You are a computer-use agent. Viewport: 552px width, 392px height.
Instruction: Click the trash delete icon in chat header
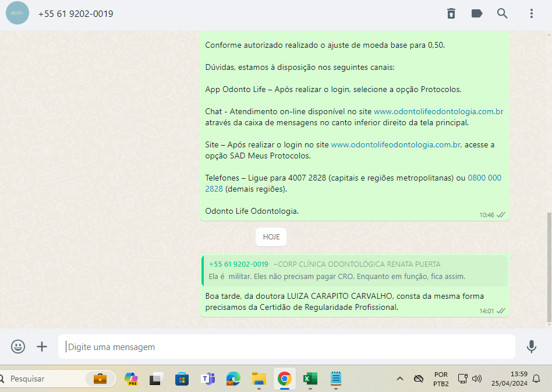(451, 13)
